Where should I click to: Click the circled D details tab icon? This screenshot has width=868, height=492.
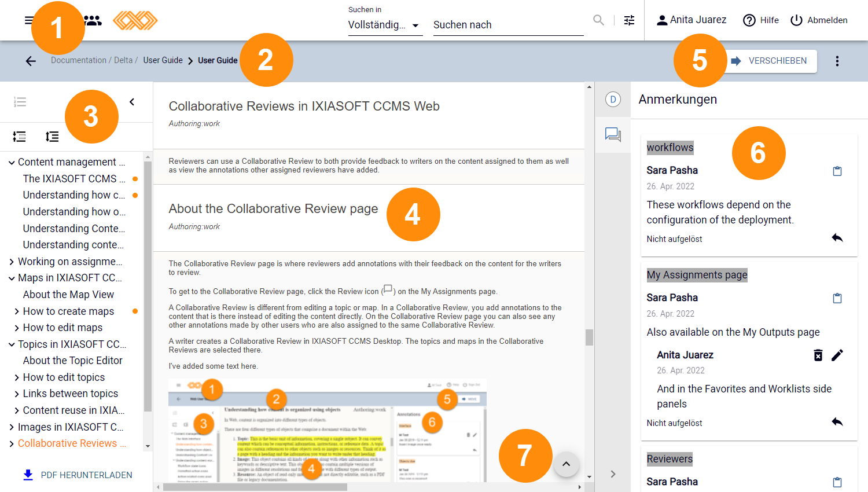click(x=613, y=100)
